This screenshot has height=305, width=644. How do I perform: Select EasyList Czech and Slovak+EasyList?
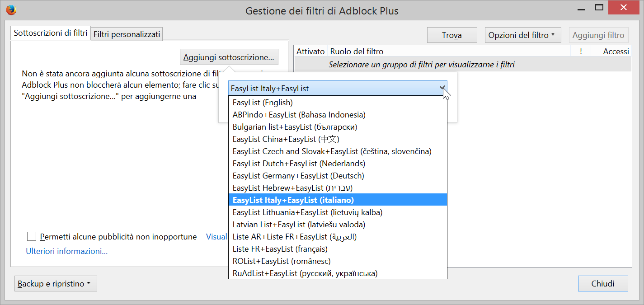338,151
